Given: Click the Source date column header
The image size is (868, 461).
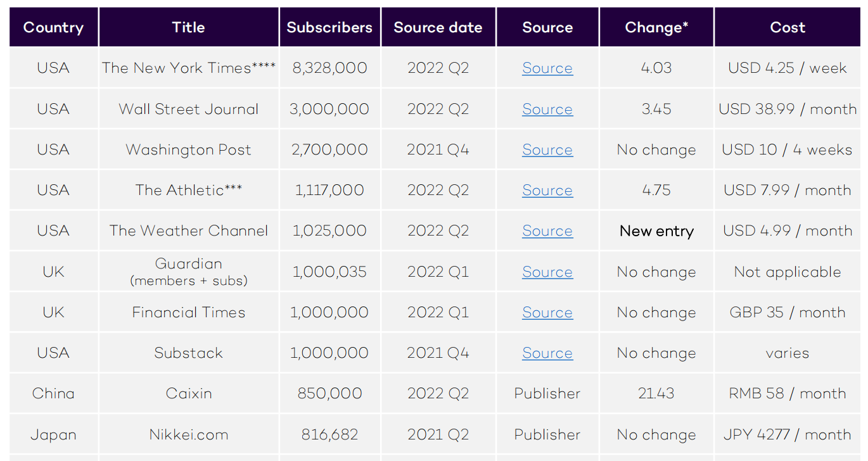Looking at the screenshot, I should 438,27.
